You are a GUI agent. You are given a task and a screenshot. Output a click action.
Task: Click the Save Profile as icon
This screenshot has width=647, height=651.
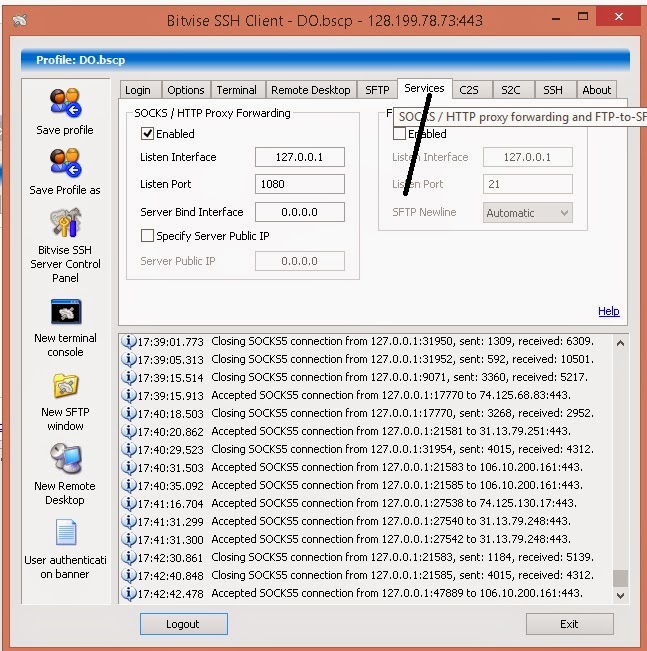coord(65,163)
